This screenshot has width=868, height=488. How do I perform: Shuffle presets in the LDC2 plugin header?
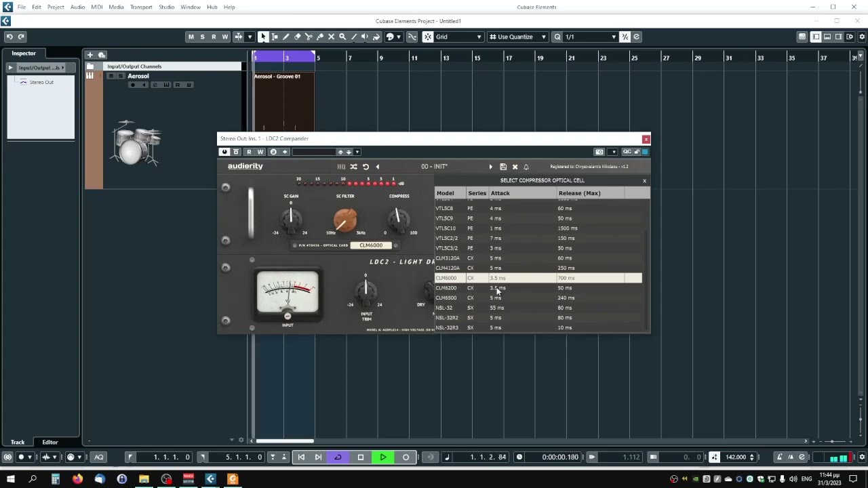tap(353, 167)
